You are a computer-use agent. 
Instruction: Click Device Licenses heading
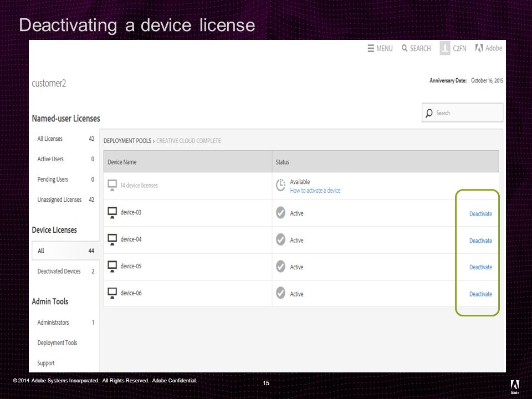pos(54,230)
